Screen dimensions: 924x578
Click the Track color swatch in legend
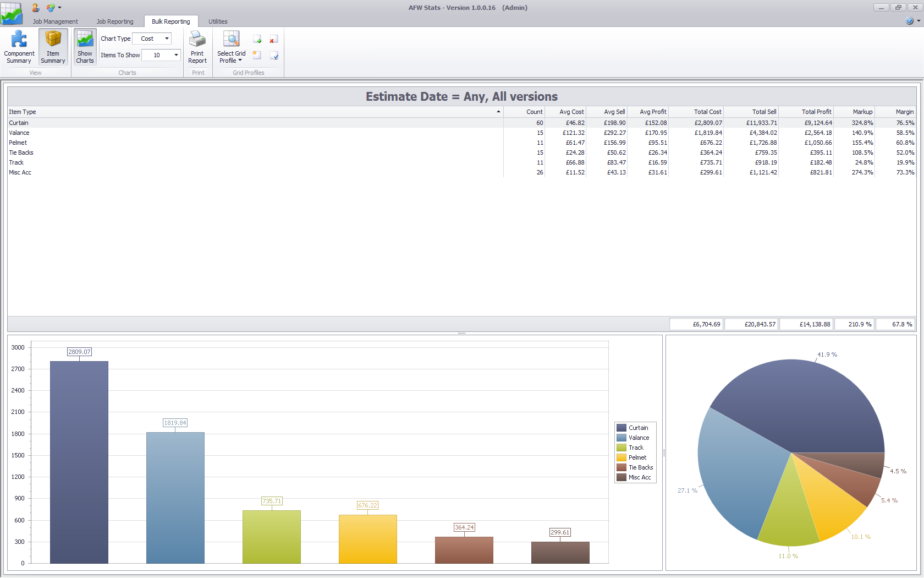[x=621, y=448]
